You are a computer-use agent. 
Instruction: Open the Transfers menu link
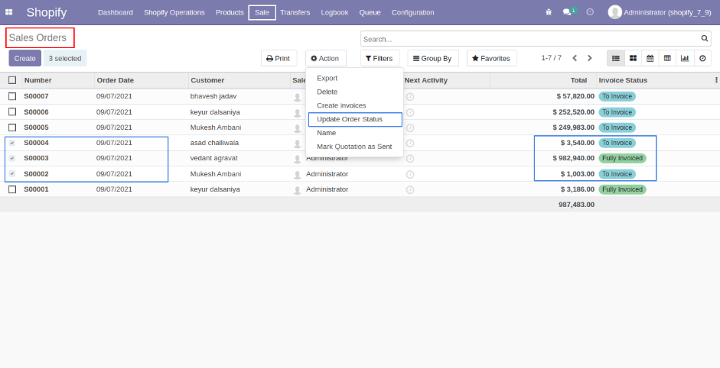[295, 12]
